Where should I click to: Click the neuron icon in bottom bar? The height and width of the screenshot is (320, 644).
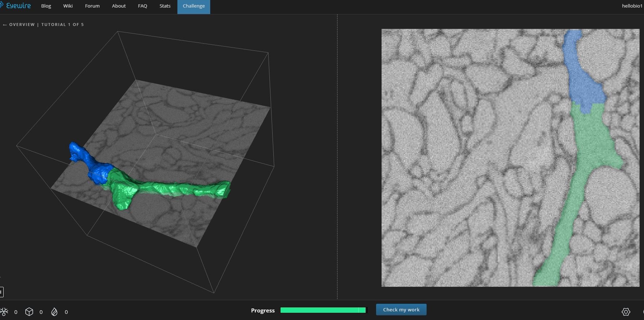4,312
